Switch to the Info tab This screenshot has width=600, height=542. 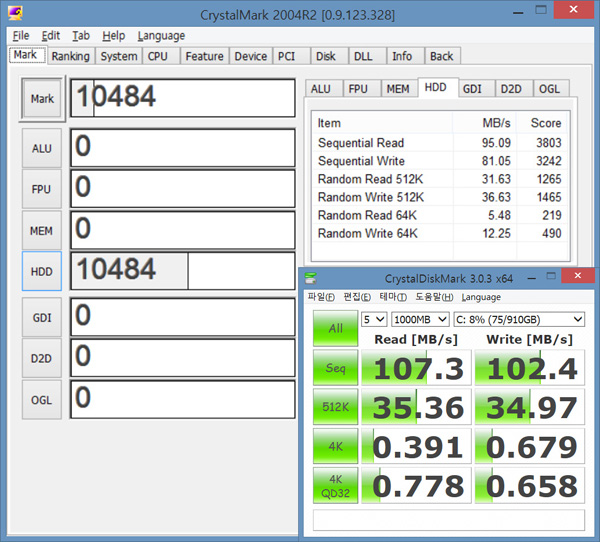point(406,56)
